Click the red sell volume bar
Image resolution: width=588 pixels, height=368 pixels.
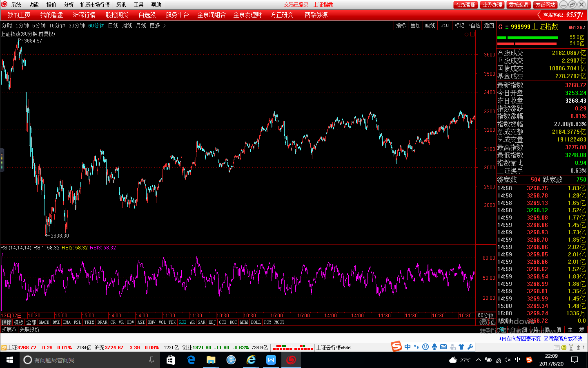click(x=527, y=43)
